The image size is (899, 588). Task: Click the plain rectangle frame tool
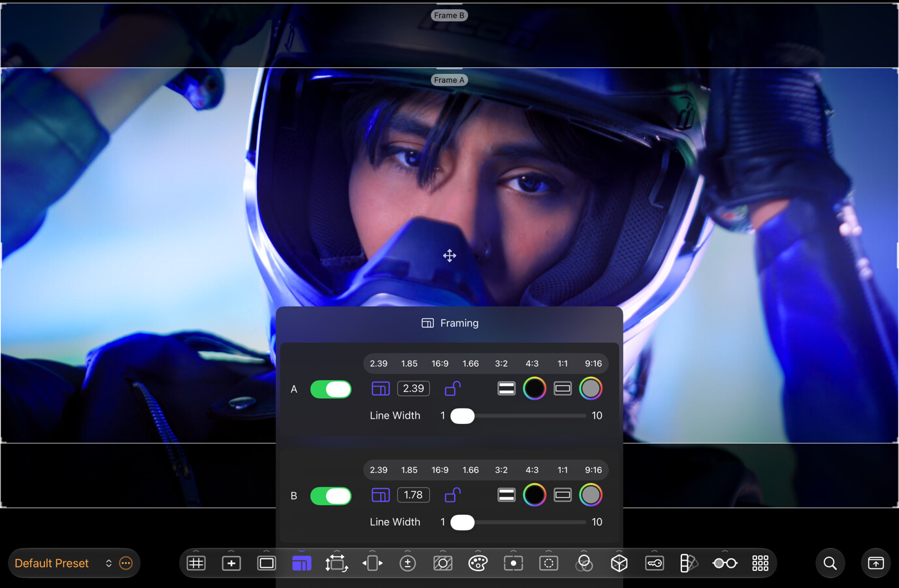point(267,563)
